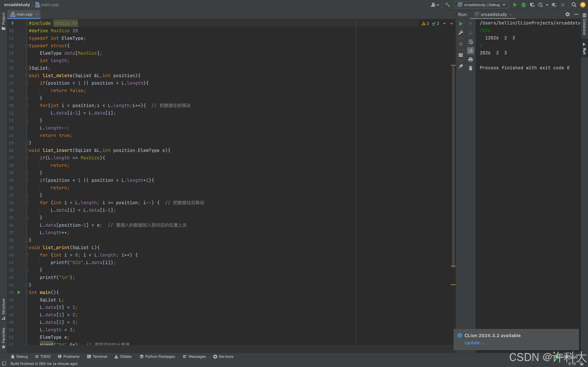Start debugging with the bug icon
588x367 pixels.
tap(523, 5)
